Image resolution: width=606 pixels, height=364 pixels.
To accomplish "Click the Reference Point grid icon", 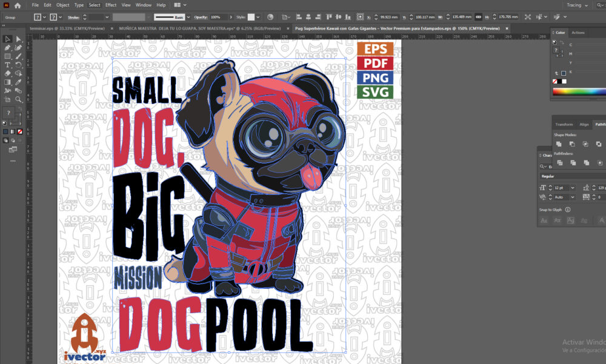I will 360,17.
